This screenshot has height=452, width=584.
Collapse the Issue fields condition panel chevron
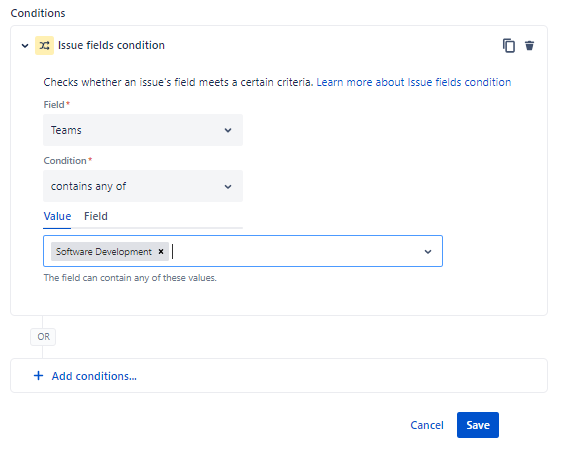tap(25, 46)
